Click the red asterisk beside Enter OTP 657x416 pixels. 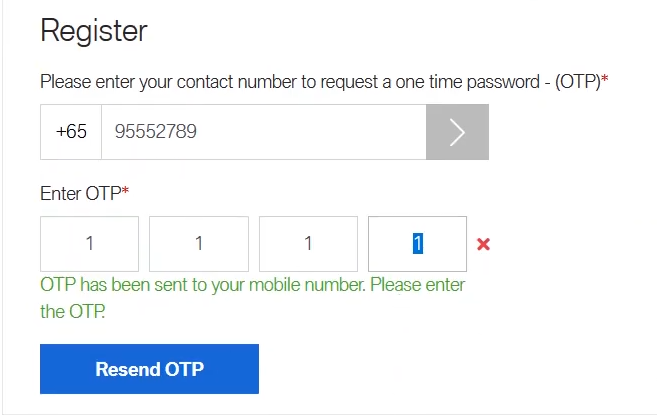click(x=125, y=190)
